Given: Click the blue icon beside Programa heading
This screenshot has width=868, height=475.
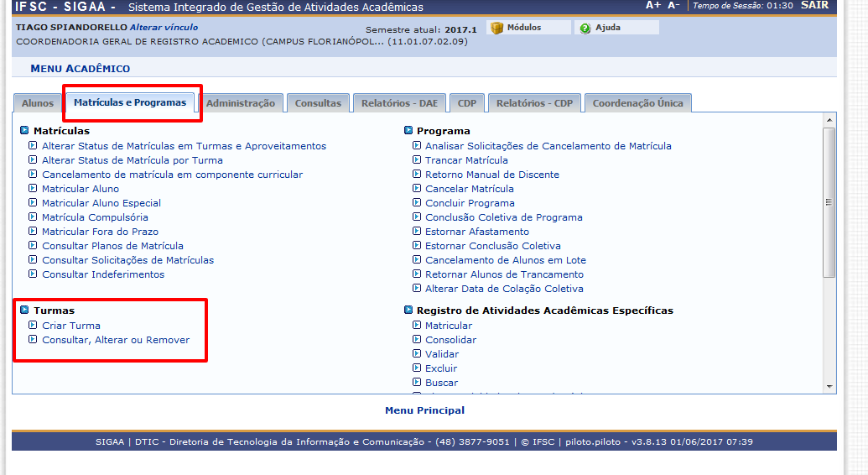Looking at the screenshot, I should point(408,131).
